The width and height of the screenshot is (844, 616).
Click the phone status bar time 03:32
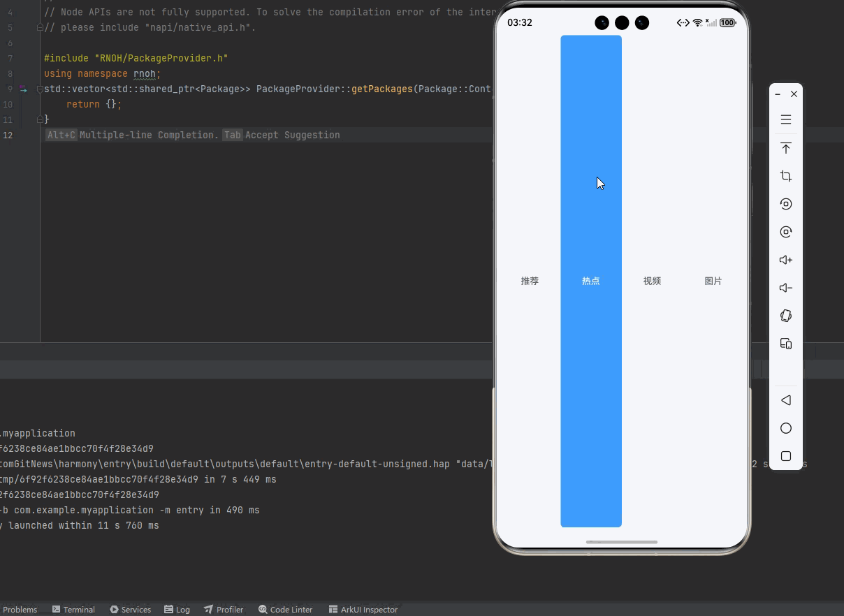point(520,22)
